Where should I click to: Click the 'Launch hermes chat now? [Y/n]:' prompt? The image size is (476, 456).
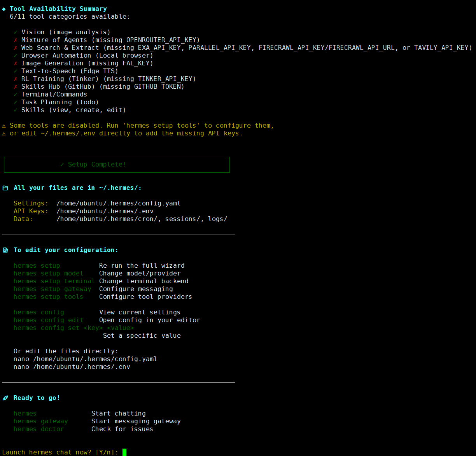pos(60,452)
